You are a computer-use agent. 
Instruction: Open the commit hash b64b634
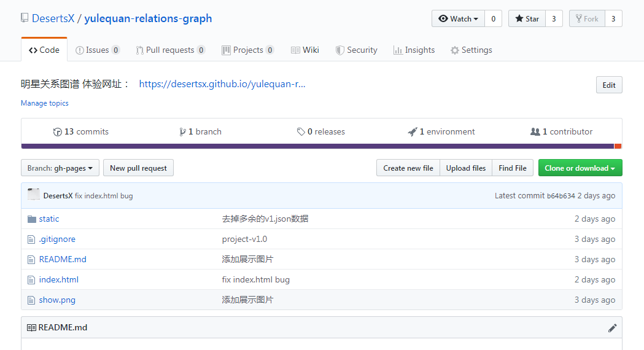tap(561, 196)
